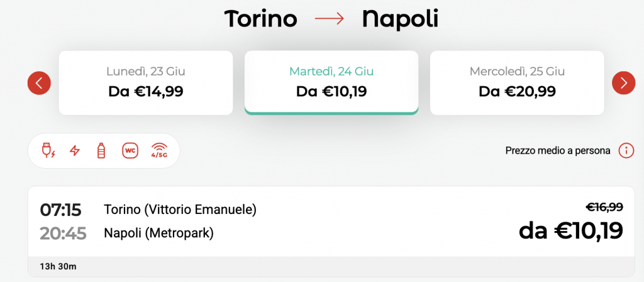This screenshot has height=282, width=644.
Task: Click the 4/5G Wi-Fi icon
Action: [159, 151]
